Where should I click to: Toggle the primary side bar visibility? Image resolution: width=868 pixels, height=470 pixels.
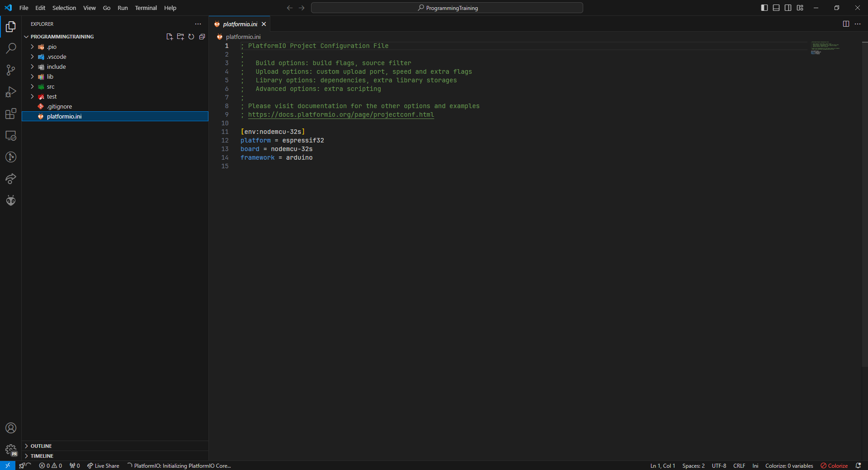[x=764, y=8]
